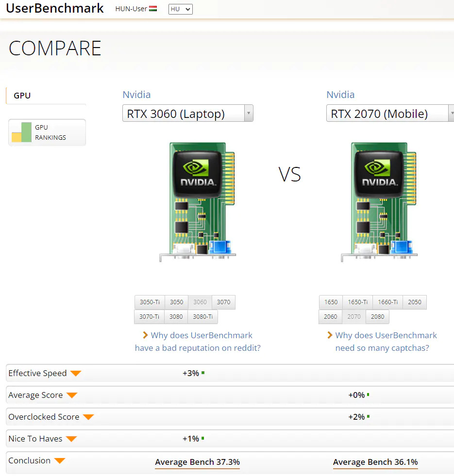Select the GPU tab
The height and width of the screenshot is (476, 454).
pyautogui.click(x=46, y=96)
